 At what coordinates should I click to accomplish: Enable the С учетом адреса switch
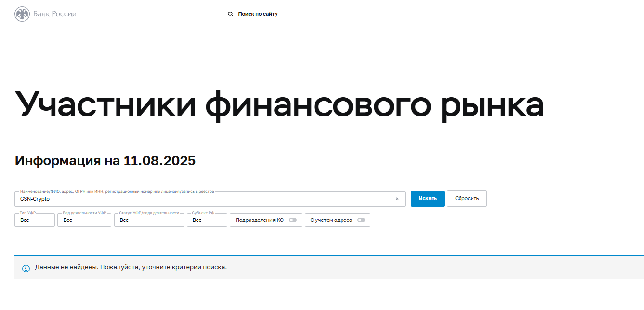pos(361,220)
